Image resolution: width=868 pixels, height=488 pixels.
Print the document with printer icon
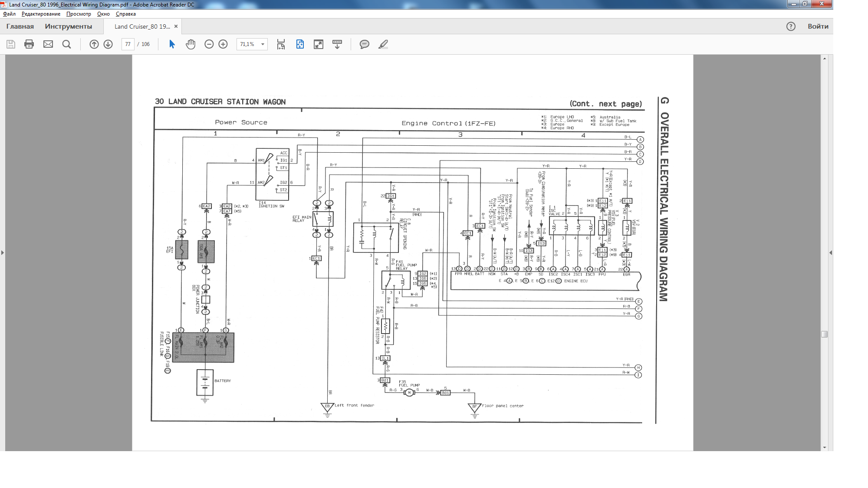(x=29, y=44)
